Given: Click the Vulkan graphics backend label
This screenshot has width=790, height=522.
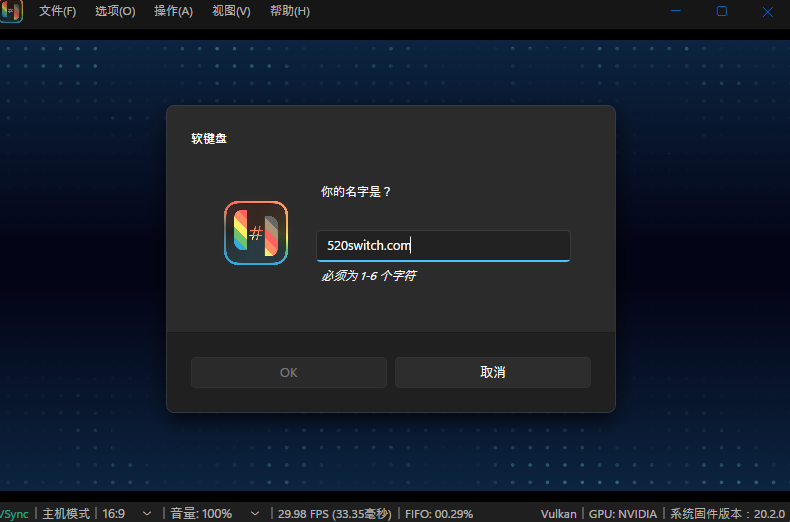Looking at the screenshot, I should pyautogui.click(x=558, y=513).
